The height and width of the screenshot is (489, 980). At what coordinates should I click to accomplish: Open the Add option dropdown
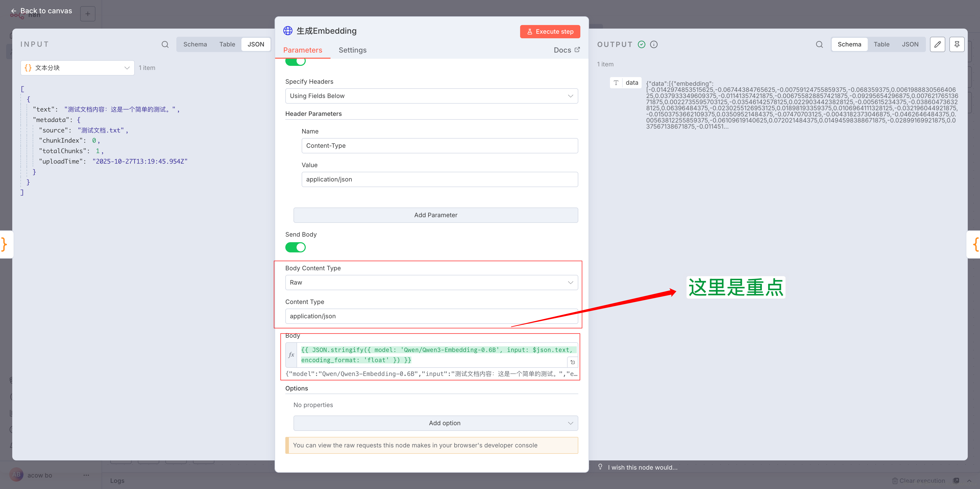click(435, 423)
